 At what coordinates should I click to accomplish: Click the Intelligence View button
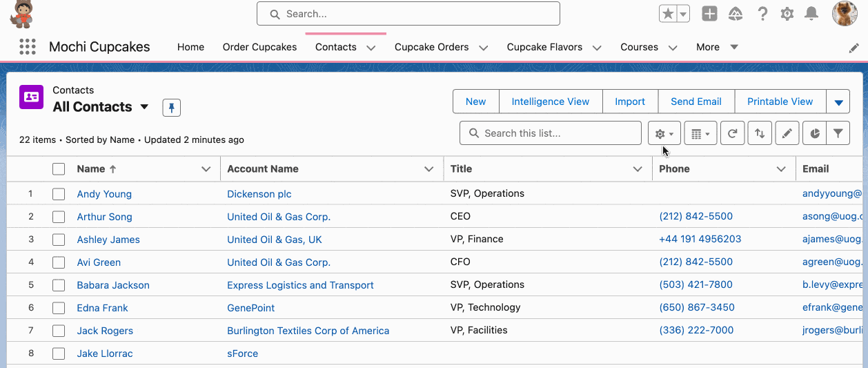tap(551, 101)
